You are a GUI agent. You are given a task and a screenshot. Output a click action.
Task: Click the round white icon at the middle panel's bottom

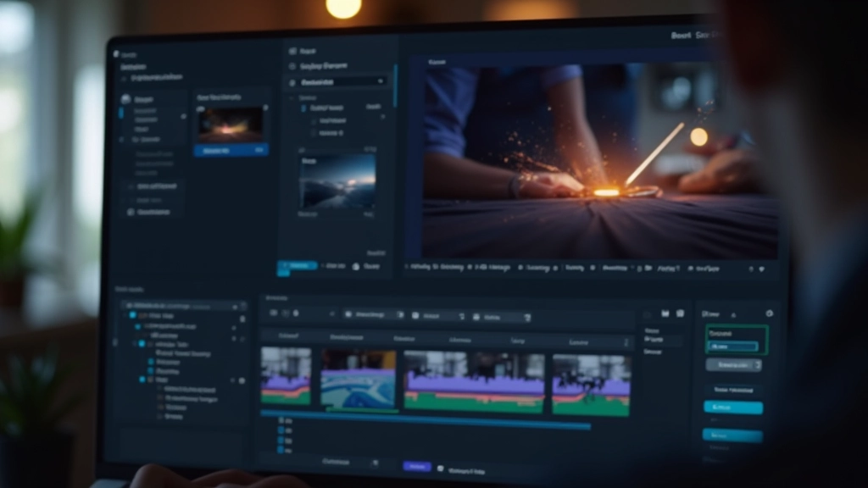click(356, 267)
